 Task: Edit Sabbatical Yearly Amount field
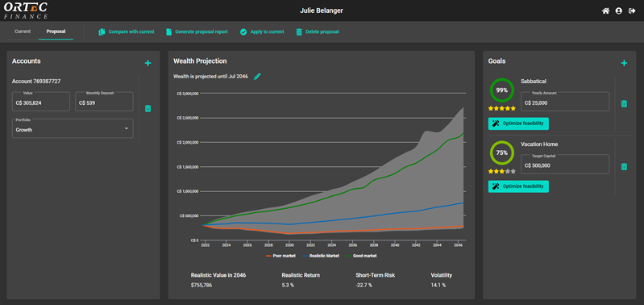(565, 102)
